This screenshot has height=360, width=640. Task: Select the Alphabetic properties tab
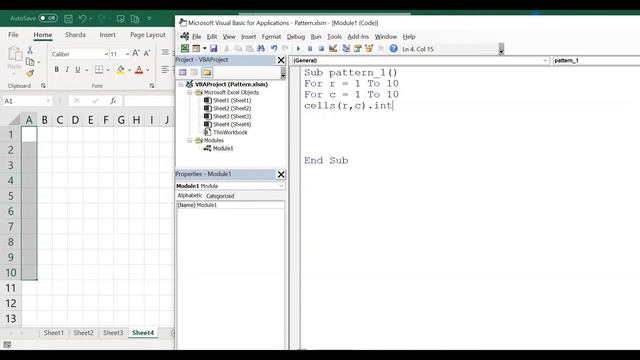[x=189, y=196]
